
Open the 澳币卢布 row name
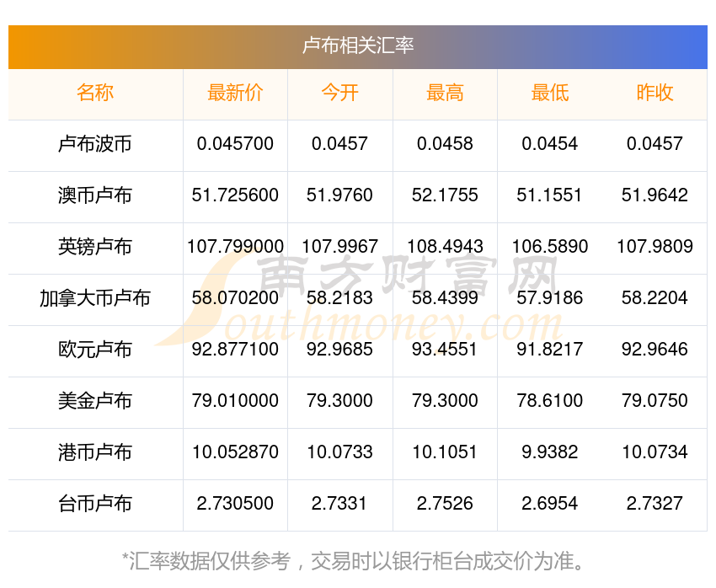click(95, 195)
